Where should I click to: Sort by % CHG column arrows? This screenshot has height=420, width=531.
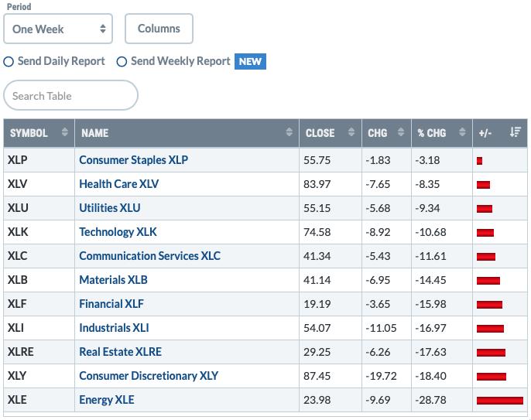[x=462, y=132]
